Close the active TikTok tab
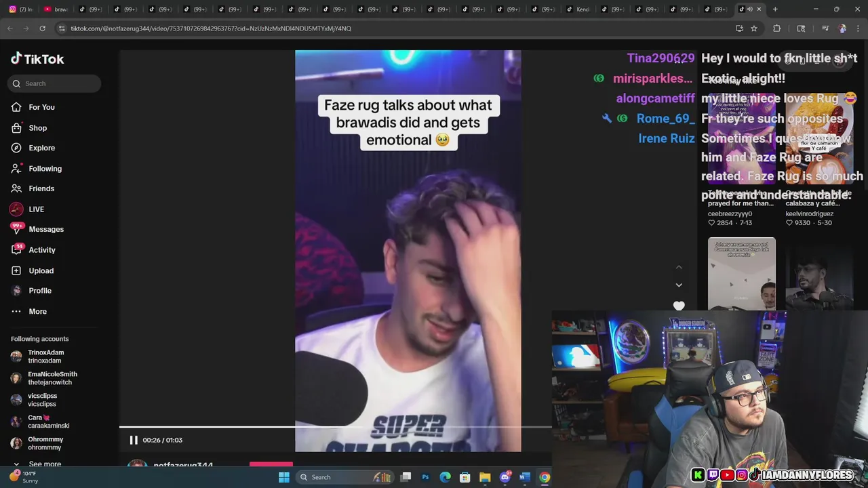868x488 pixels. coord(759,9)
